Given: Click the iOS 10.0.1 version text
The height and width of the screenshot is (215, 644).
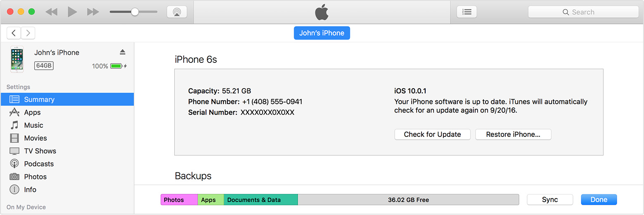Looking at the screenshot, I should [x=411, y=91].
